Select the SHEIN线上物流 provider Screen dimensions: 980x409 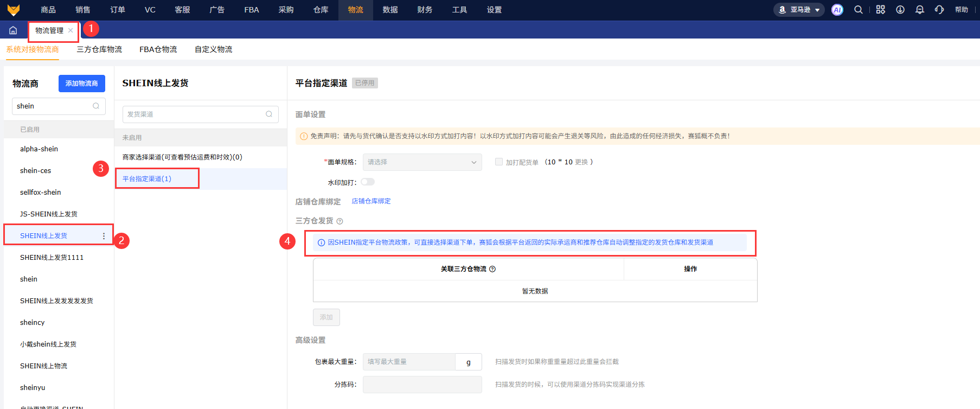(59, 366)
